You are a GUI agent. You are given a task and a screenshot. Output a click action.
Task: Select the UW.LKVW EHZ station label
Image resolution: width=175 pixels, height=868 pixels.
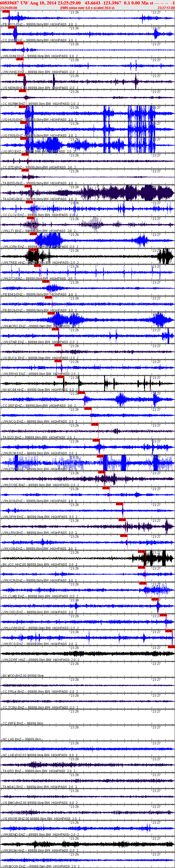tap(41, 628)
